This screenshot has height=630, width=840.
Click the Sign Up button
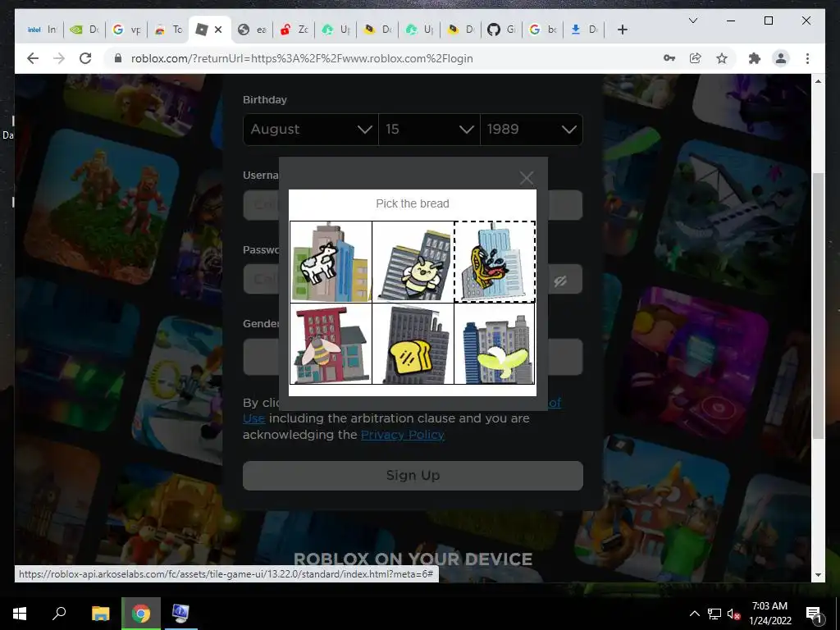click(413, 476)
